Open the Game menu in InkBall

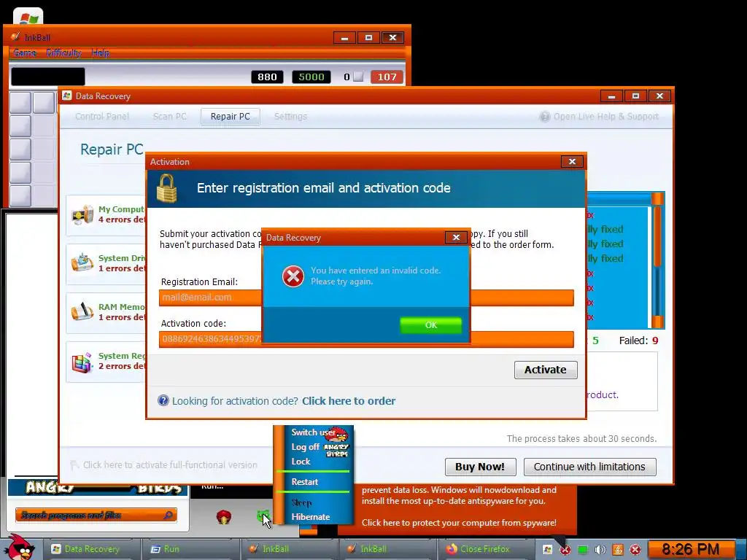[25, 52]
